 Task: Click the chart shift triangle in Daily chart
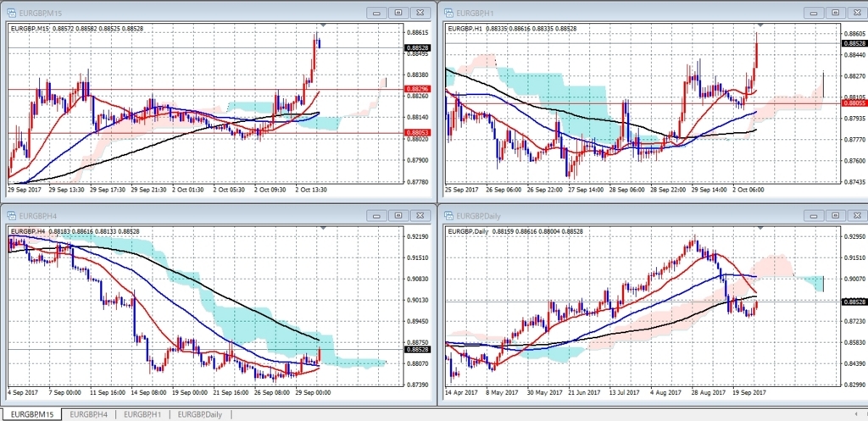(x=761, y=228)
